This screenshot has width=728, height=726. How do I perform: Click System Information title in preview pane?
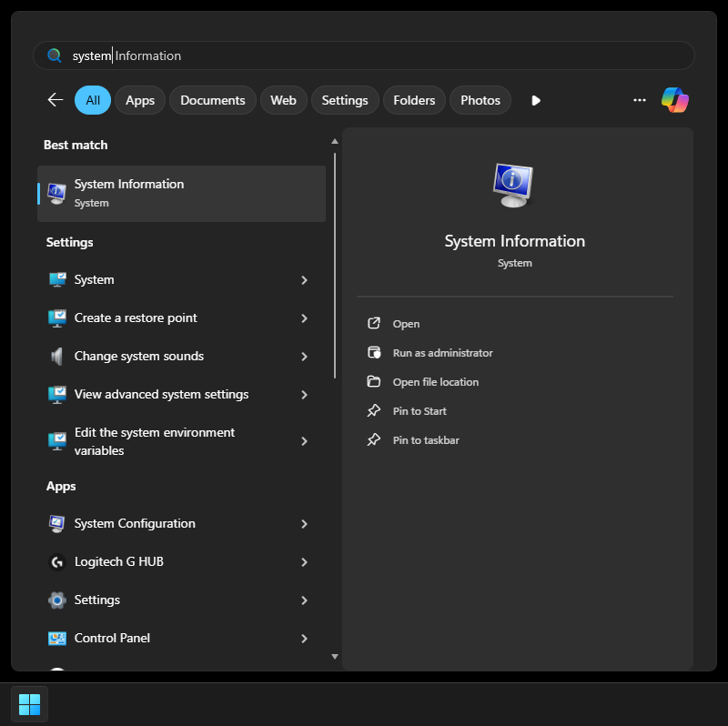[x=514, y=241]
